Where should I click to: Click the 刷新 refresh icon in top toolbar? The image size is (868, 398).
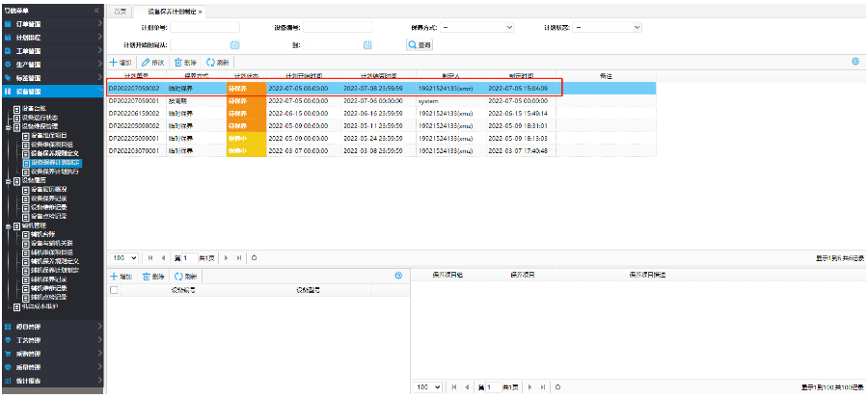point(210,62)
